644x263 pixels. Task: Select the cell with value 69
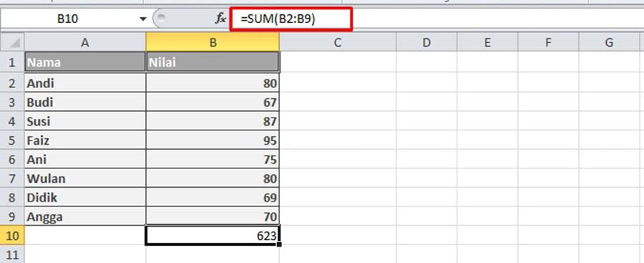click(x=213, y=198)
